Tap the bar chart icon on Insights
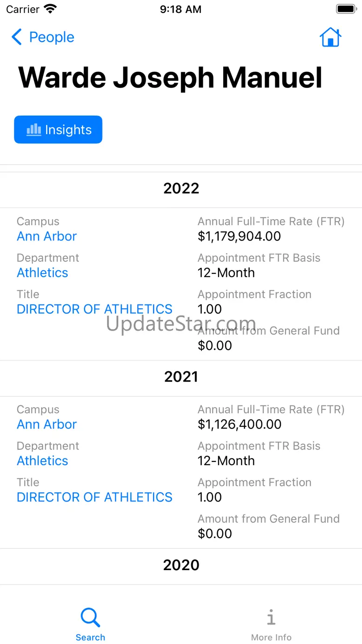Viewport: 362px width, 644px height. coord(34,130)
